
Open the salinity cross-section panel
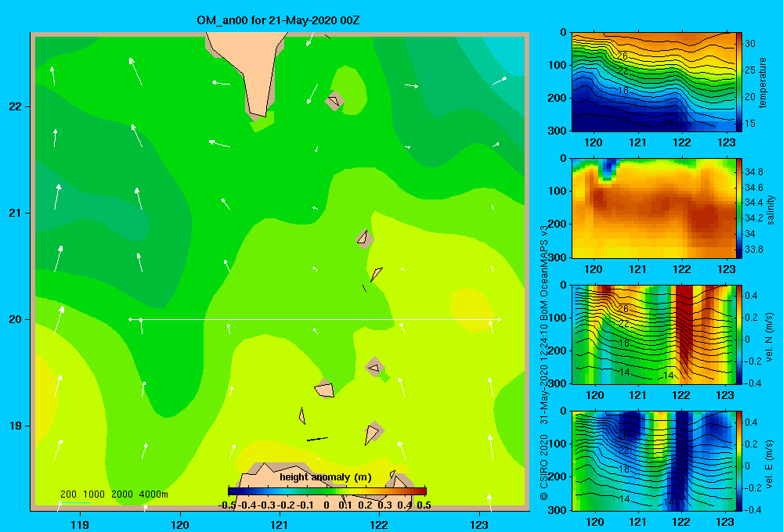(654, 208)
